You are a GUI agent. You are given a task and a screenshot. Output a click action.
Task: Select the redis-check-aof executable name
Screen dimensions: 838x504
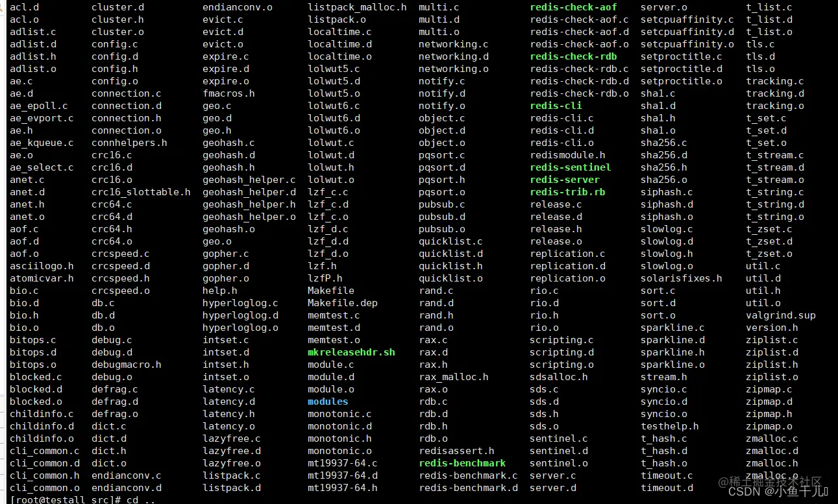[573, 7]
